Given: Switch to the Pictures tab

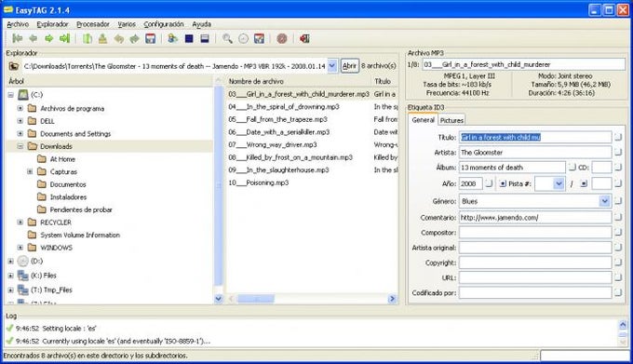Looking at the screenshot, I should [451, 120].
